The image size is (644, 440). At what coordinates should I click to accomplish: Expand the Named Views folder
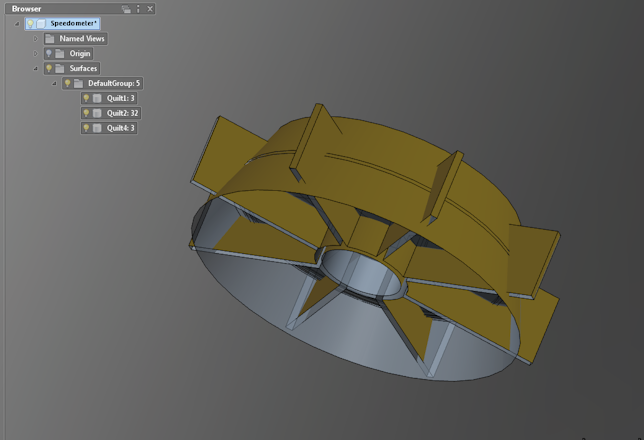[36, 39]
